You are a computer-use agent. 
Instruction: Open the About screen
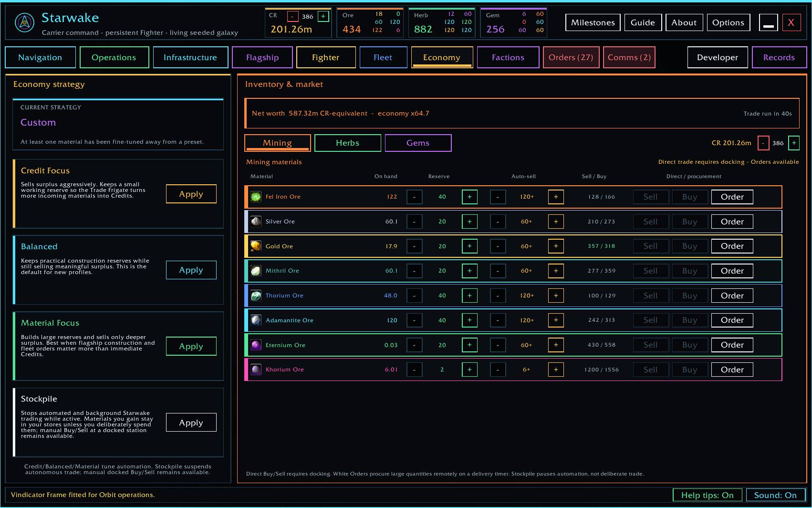(684, 22)
